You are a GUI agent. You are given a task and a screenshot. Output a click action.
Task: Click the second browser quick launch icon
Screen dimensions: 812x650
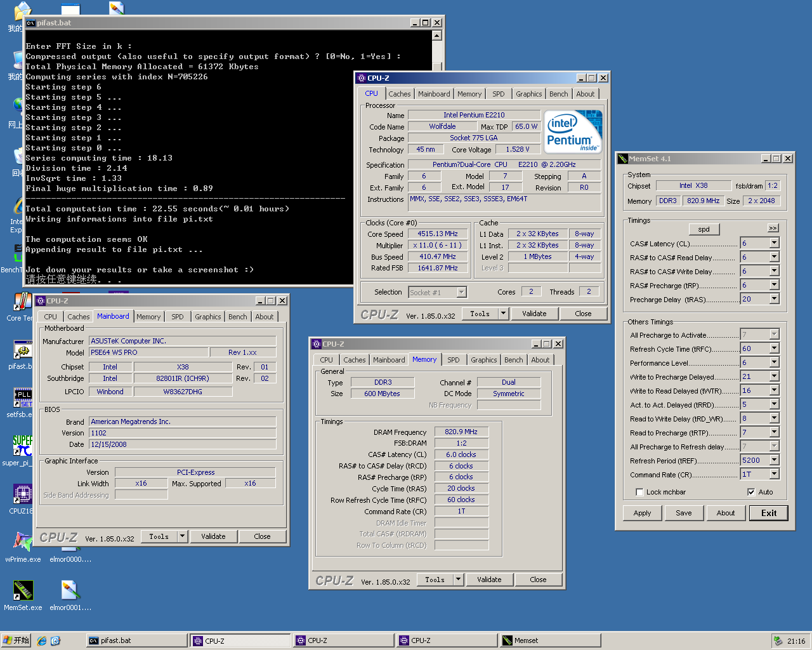click(x=55, y=640)
